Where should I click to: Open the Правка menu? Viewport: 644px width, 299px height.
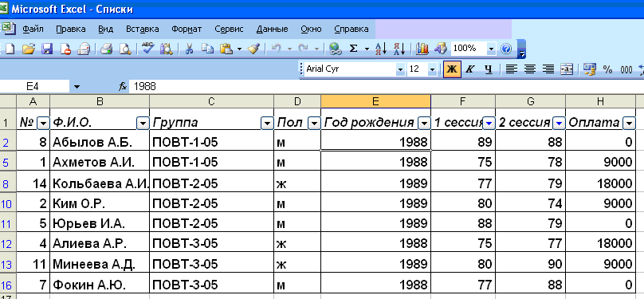click(71, 30)
